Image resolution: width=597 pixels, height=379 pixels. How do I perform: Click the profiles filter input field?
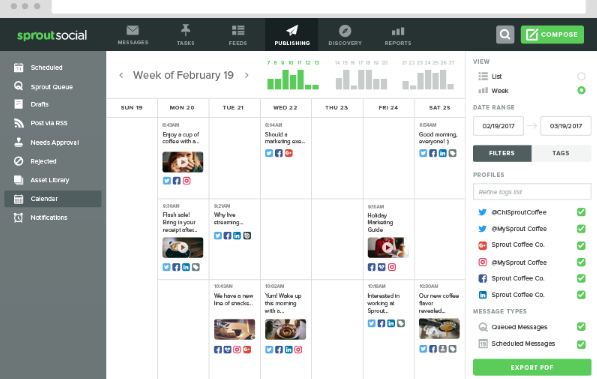pyautogui.click(x=532, y=192)
